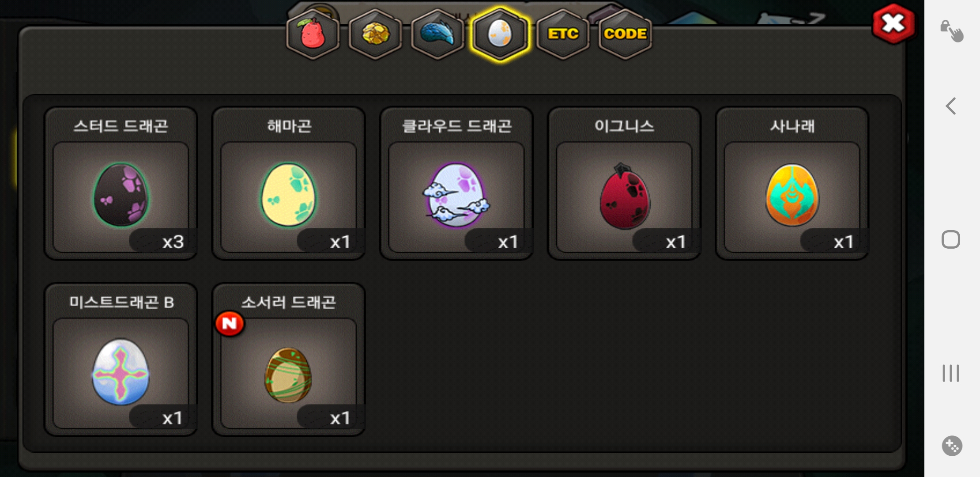Tap the Android home button

[x=951, y=239]
